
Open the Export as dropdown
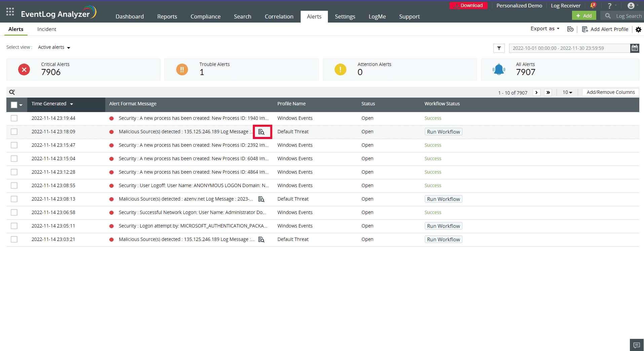pyautogui.click(x=545, y=29)
